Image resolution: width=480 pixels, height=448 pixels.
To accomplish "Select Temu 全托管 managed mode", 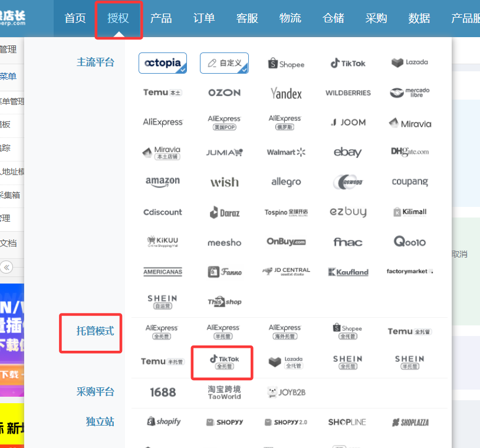I will (x=410, y=331).
